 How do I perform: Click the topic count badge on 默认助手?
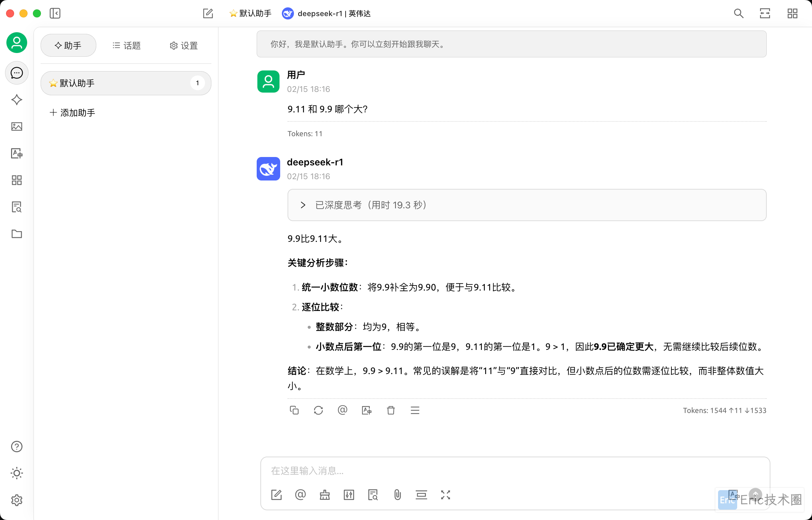pyautogui.click(x=198, y=83)
